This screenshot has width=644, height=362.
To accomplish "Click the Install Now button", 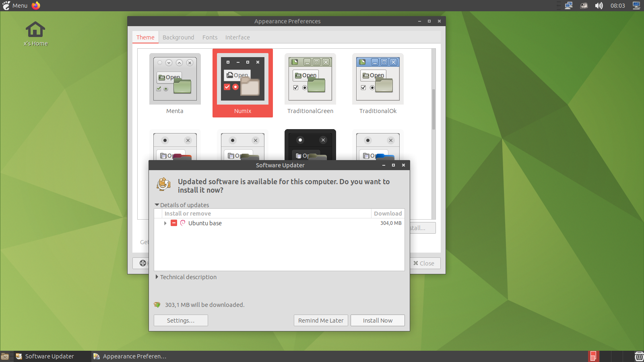I will pos(377,320).
